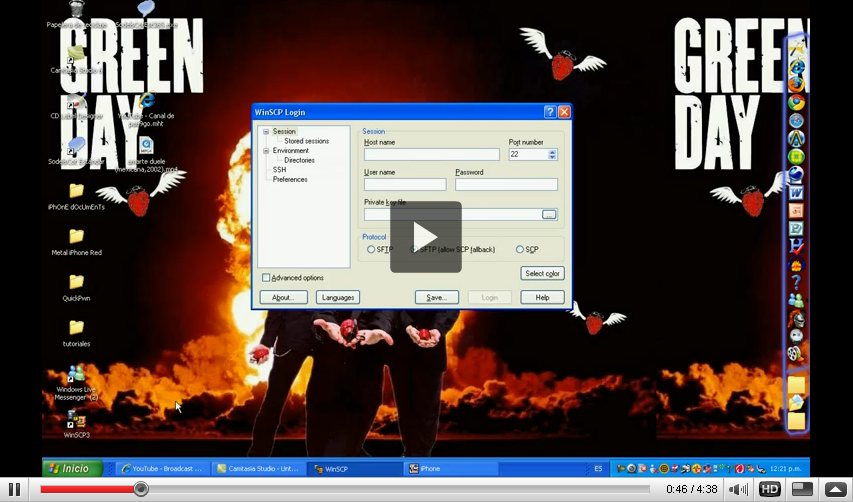
Task: Click the video progress slider handle
Action: (141, 489)
